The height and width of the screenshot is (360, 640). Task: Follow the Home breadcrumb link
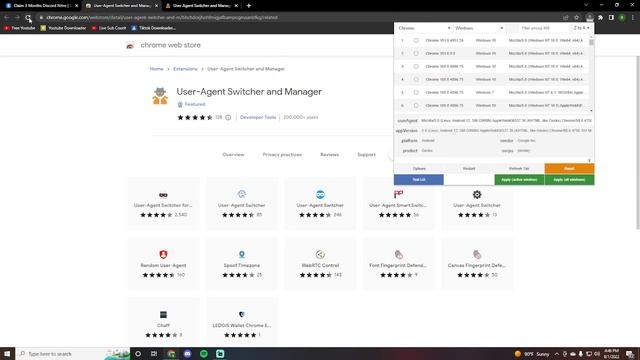click(x=156, y=69)
